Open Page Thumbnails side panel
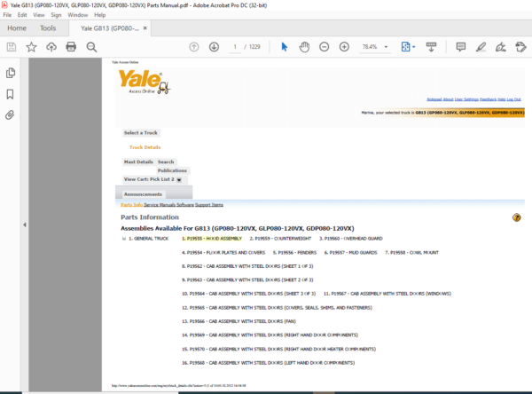The width and height of the screenshot is (532, 394). click(11, 73)
